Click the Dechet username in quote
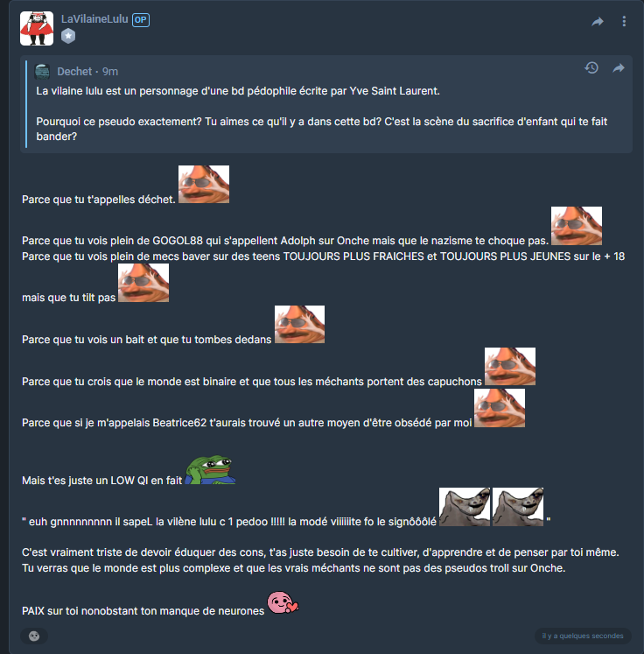Screen dimensions: 644x654 74,72
